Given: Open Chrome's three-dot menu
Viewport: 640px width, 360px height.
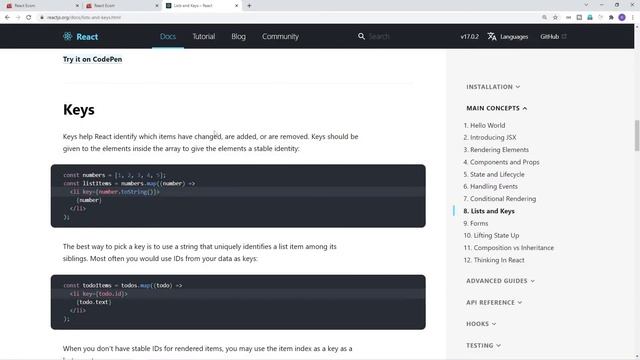Looking at the screenshot, I should pos(633,18).
